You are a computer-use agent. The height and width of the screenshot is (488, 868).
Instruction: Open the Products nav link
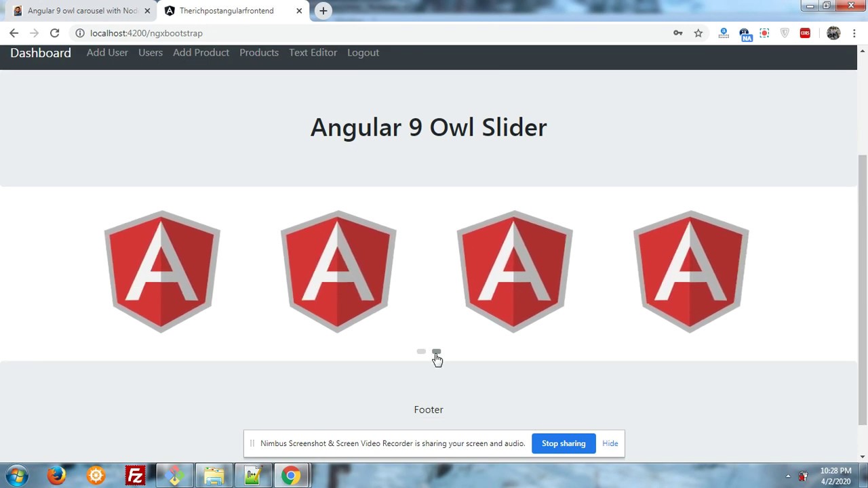(259, 52)
